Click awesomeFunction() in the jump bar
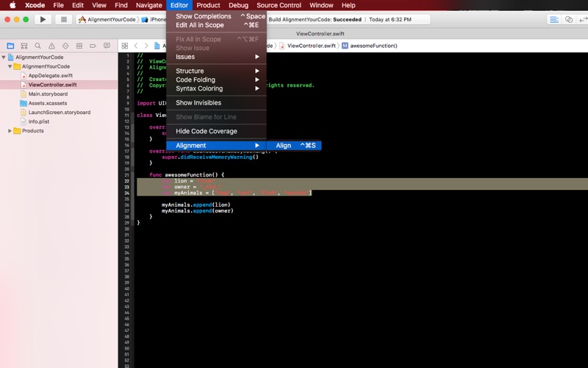This screenshot has height=368, width=588. [373, 46]
